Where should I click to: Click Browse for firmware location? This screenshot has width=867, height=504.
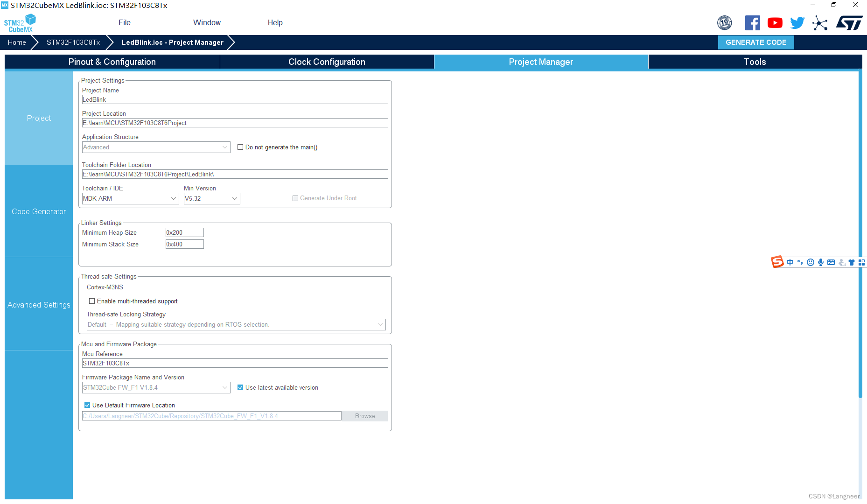point(365,416)
